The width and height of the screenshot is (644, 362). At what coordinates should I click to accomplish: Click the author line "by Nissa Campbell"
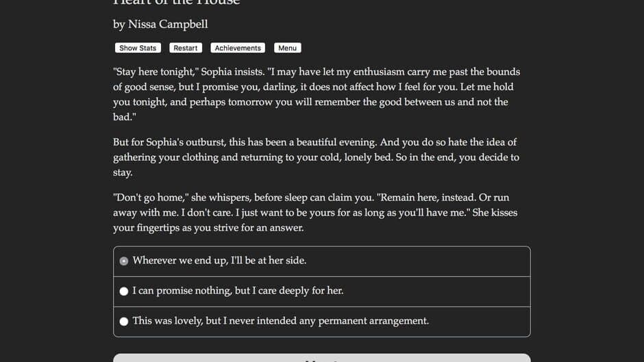tap(160, 25)
